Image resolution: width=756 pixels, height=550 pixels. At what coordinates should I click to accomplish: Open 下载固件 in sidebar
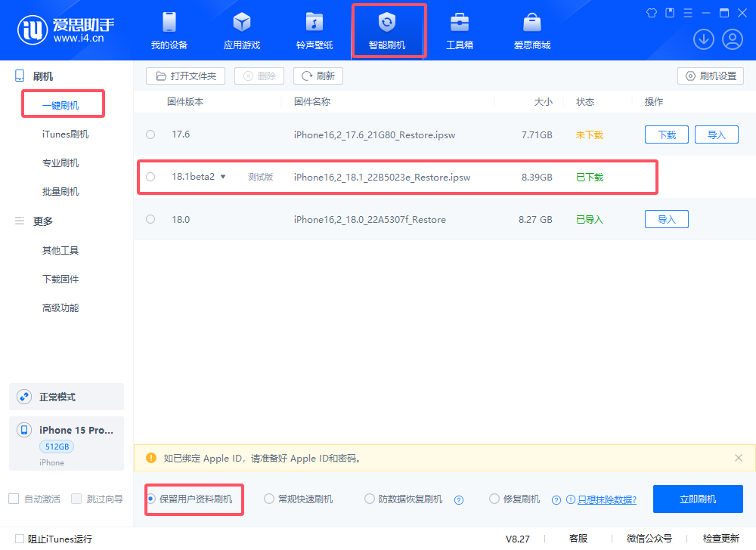[60, 280]
